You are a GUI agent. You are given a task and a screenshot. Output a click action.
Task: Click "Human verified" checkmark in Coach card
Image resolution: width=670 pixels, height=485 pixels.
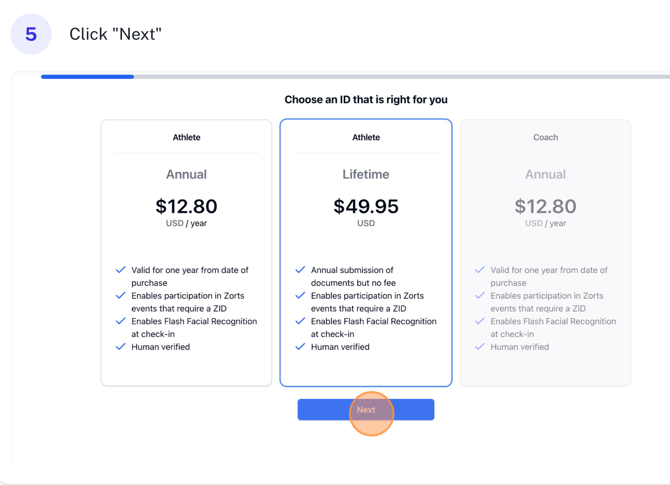coord(480,347)
